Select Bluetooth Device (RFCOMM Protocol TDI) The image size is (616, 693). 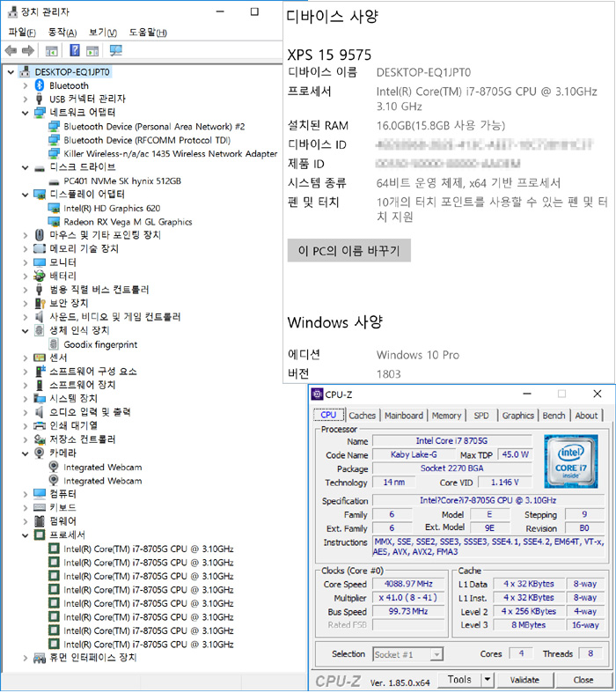(147, 140)
